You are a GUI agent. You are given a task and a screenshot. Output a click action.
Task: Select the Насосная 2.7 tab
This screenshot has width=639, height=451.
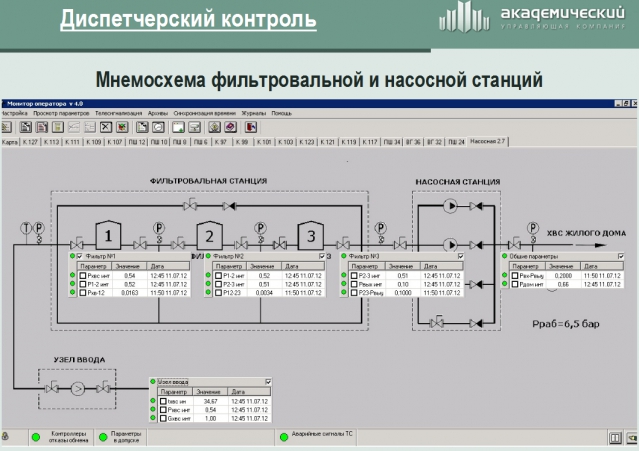(x=487, y=141)
